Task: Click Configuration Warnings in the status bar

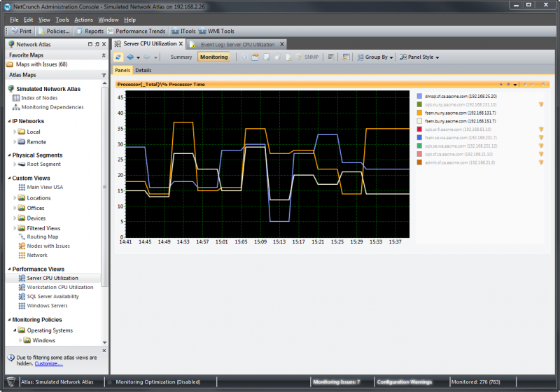Action: (x=405, y=382)
